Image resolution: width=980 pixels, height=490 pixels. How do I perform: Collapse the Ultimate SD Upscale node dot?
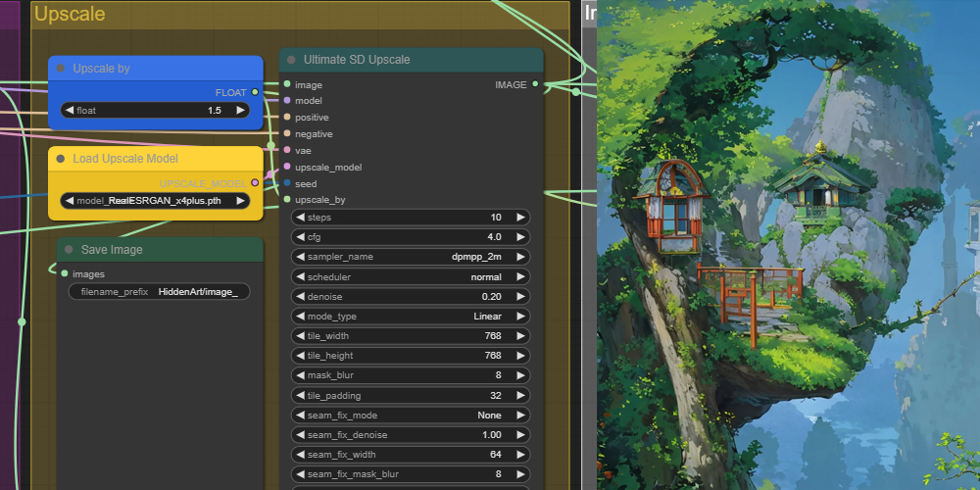pyautogui.click(x=291, y=60)
